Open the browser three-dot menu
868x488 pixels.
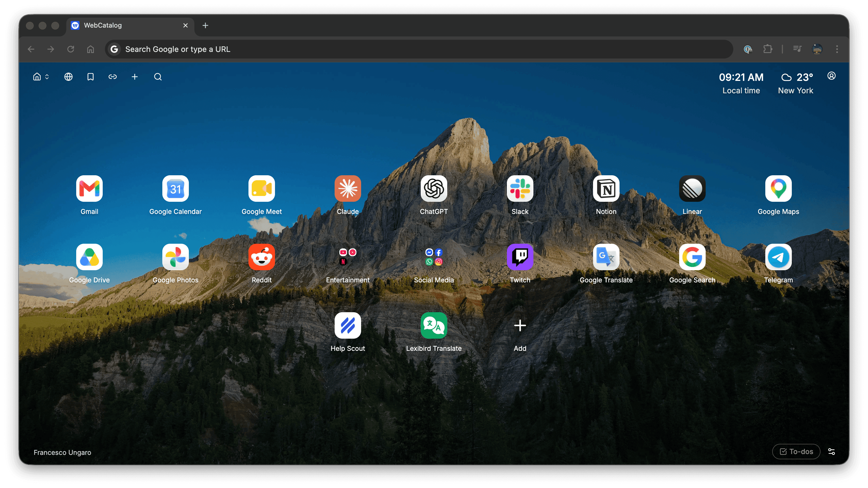coord(837,49)
